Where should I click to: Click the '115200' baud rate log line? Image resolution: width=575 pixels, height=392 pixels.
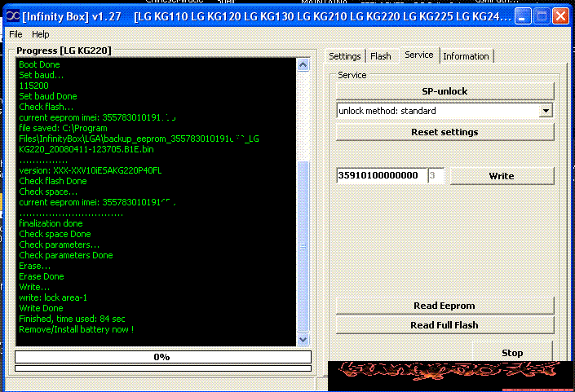click(33, 86)
